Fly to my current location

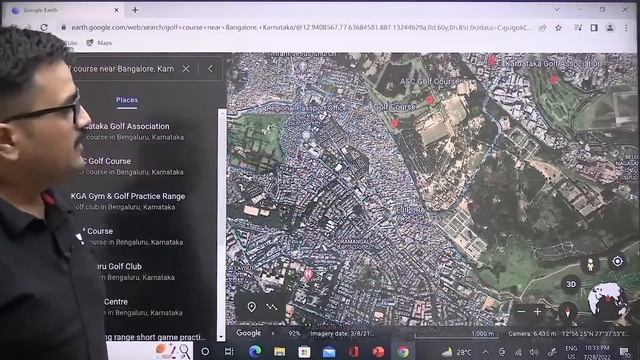(617, 261)
